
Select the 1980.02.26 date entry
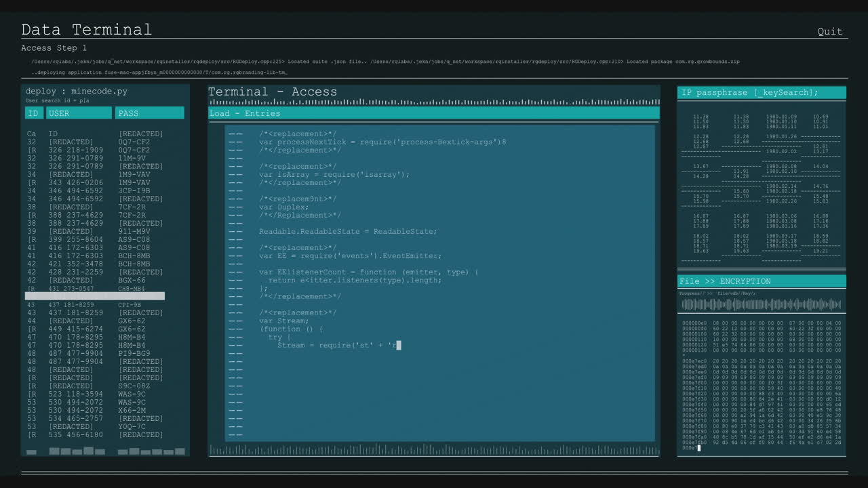[781, 201]
